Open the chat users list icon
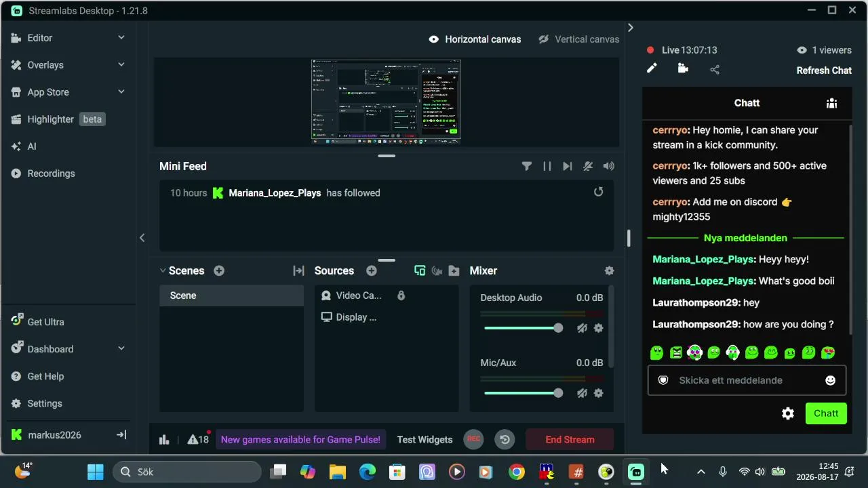Screen dimensions: 868x488 831,103
